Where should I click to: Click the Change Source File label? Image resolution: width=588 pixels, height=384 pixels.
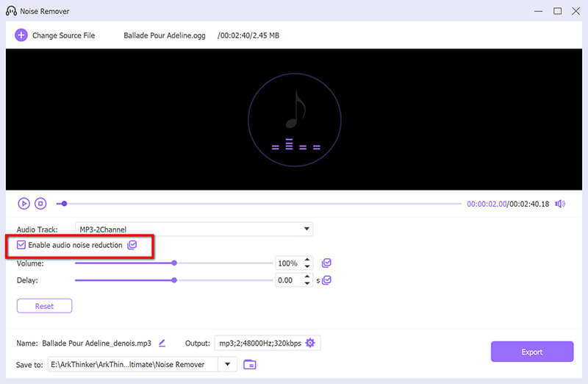click(x=64, y=35)
